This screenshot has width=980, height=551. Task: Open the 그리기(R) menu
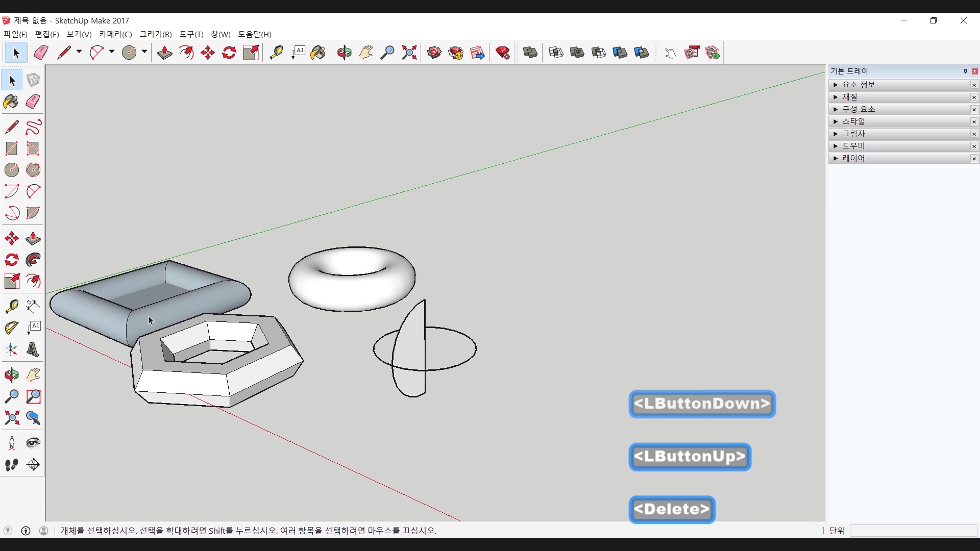(x=156, y=34)
